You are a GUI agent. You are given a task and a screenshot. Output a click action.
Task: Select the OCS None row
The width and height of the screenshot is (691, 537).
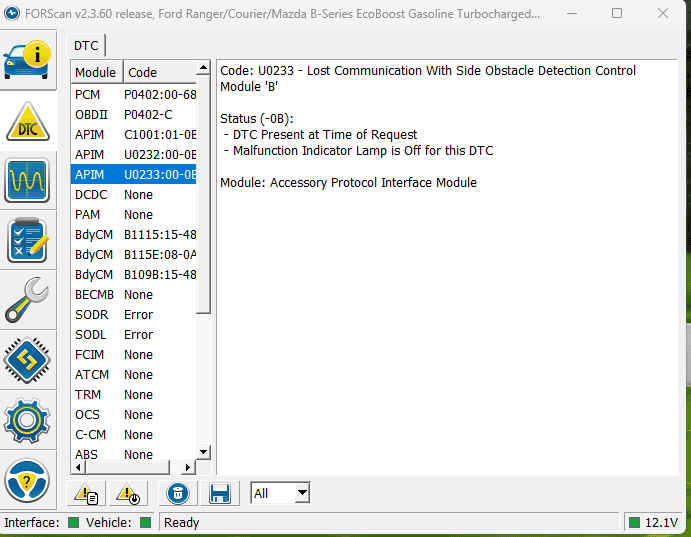pyautogui.click(x=134, y=415)
